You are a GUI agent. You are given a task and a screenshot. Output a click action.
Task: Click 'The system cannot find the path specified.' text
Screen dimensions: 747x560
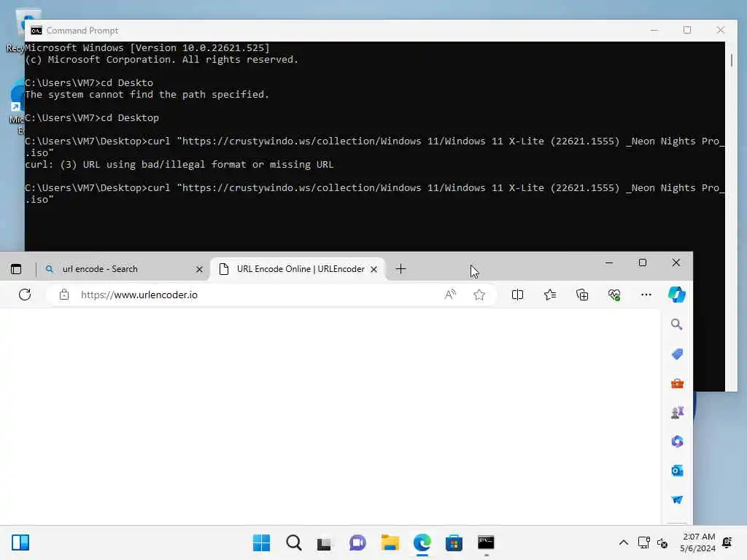[147, 94]
